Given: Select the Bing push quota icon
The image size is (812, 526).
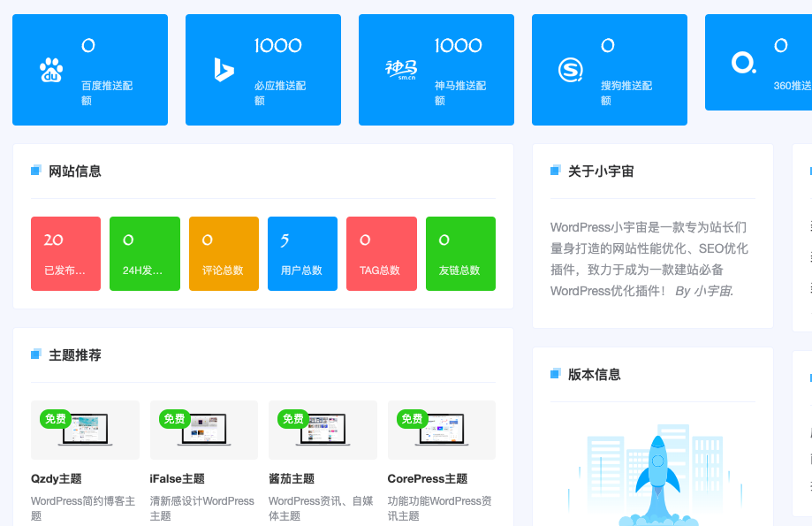Looking at the screenshot, I should click(x=224, y=69).
